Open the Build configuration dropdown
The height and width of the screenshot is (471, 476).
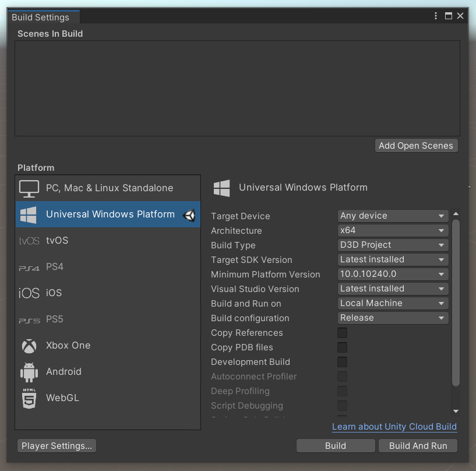[x=393, y=318]
